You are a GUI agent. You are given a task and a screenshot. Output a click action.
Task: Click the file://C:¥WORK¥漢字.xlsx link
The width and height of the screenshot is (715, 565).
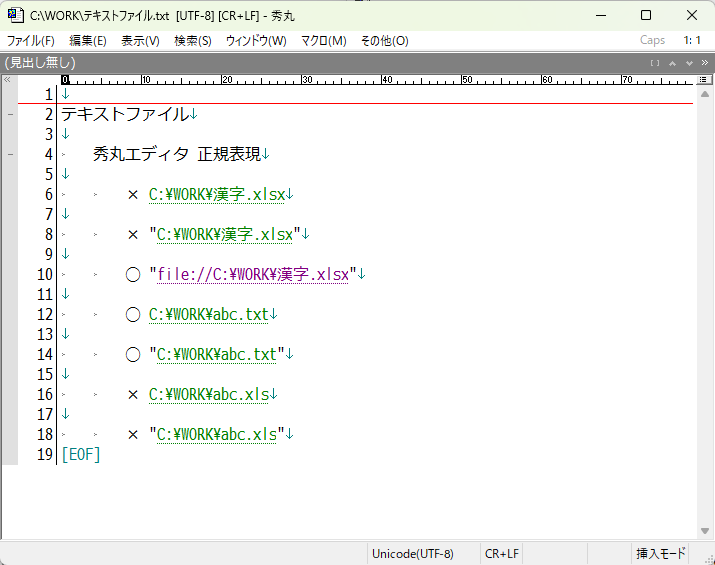(253, 274)
